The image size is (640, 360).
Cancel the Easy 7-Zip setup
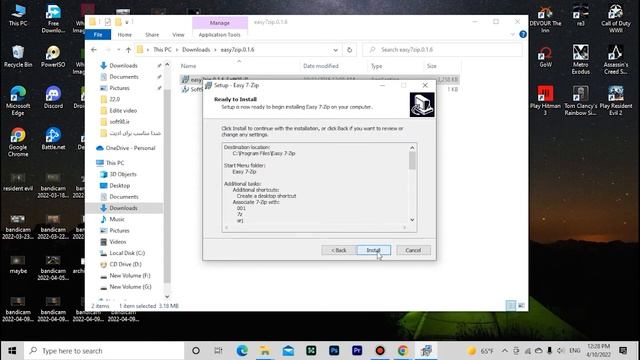tap(413, 250)
